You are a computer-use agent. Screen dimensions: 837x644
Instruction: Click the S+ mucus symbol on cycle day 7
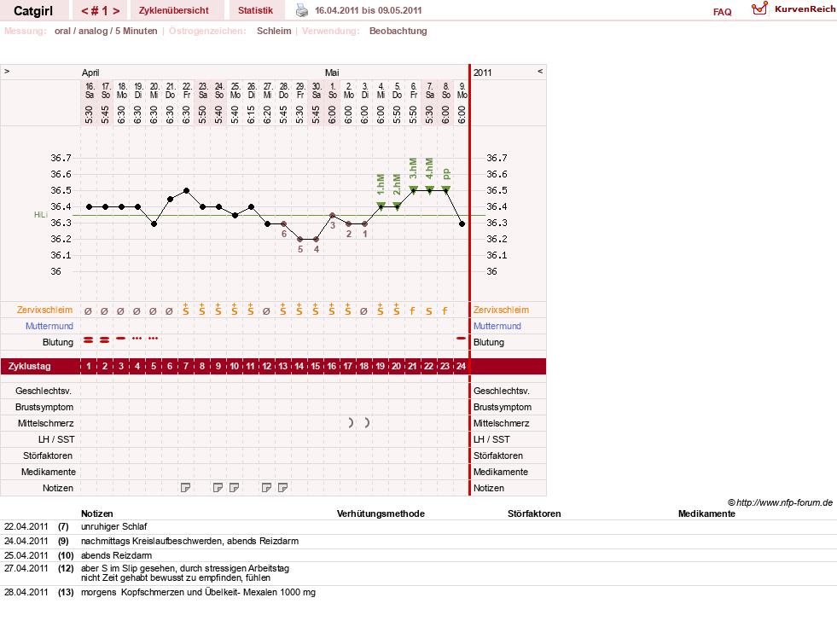coord(186,309)
